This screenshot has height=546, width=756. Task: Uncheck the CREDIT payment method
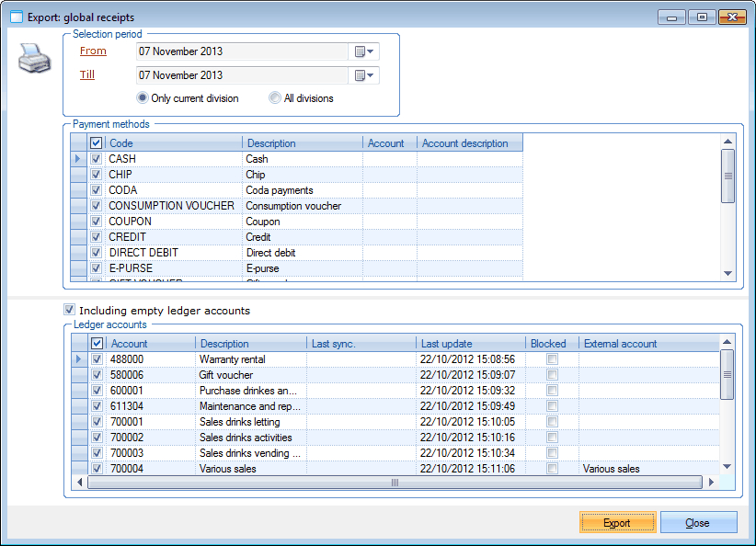click(x=97, y=236)
